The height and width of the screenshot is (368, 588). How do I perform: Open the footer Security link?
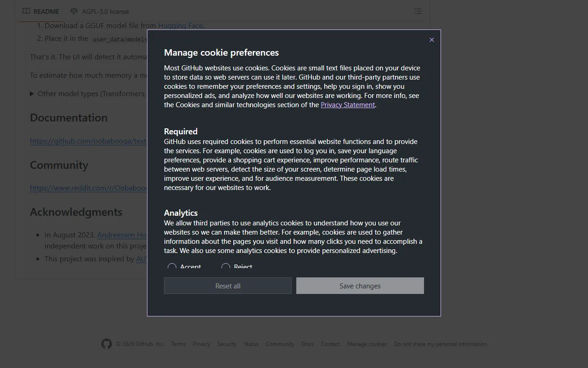pos(226,344)
